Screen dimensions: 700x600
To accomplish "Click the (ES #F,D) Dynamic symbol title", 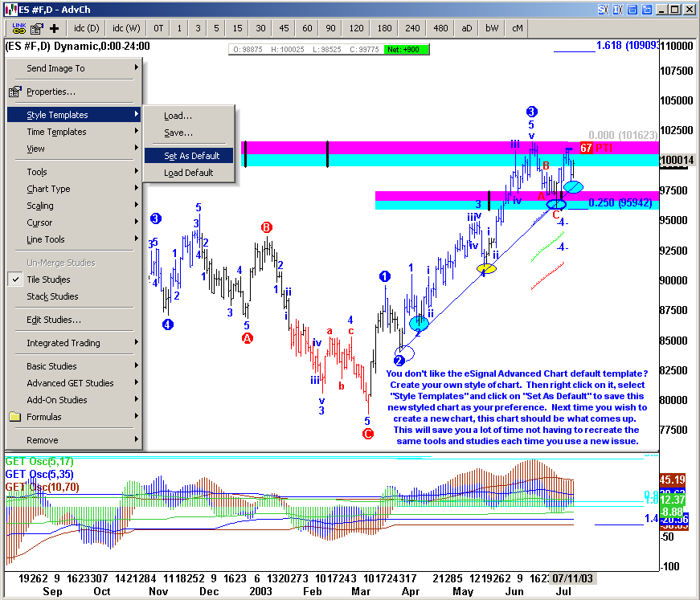I will (78, 46).
